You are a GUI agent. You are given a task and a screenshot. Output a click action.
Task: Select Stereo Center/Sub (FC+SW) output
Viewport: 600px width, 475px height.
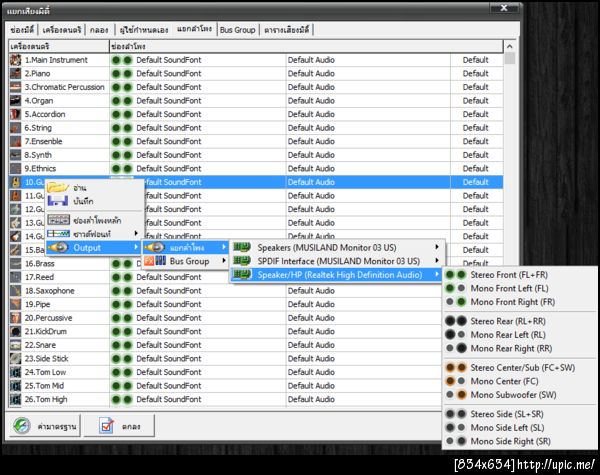tap(518, 367)
